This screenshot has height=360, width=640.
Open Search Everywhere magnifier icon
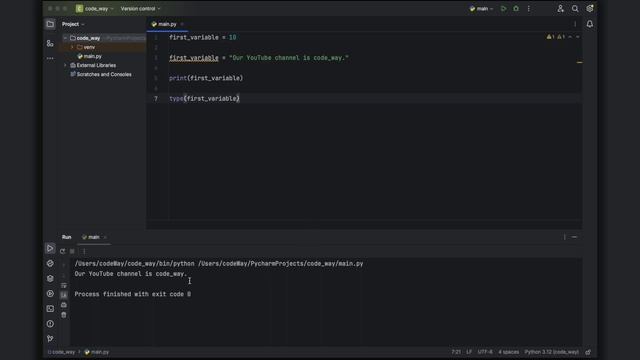point(575,9)
